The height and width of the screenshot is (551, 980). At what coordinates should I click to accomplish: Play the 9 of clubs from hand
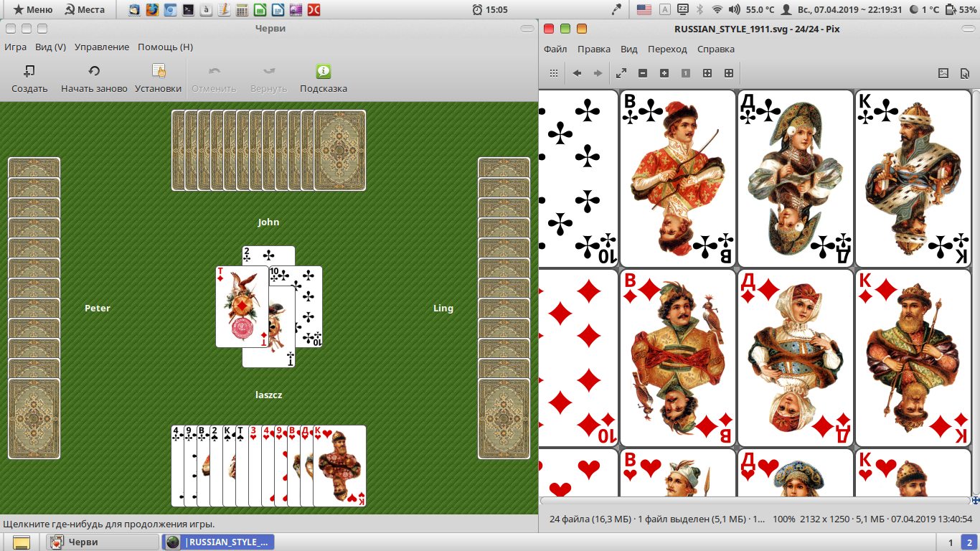[190, 466]
